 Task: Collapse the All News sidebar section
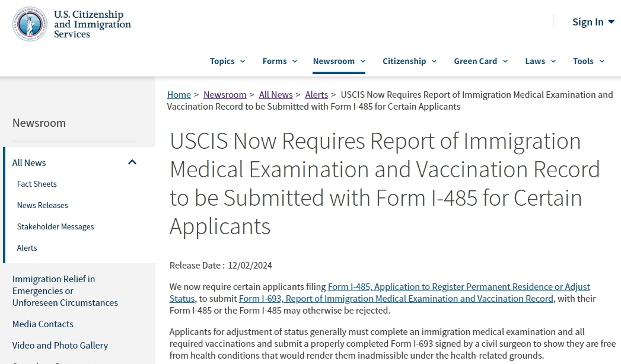click(132, 162)
